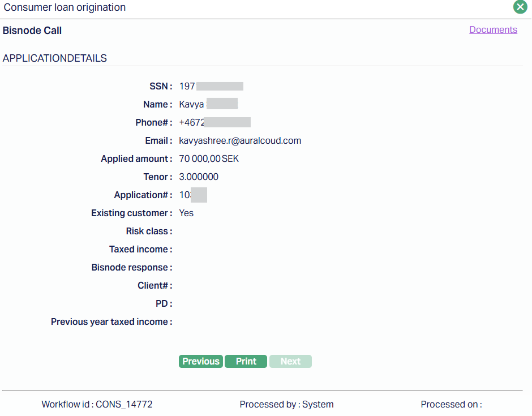The width and height of the screenshot is (532, 416).
Task: Click the Processed on label
Action: (451, 405)
